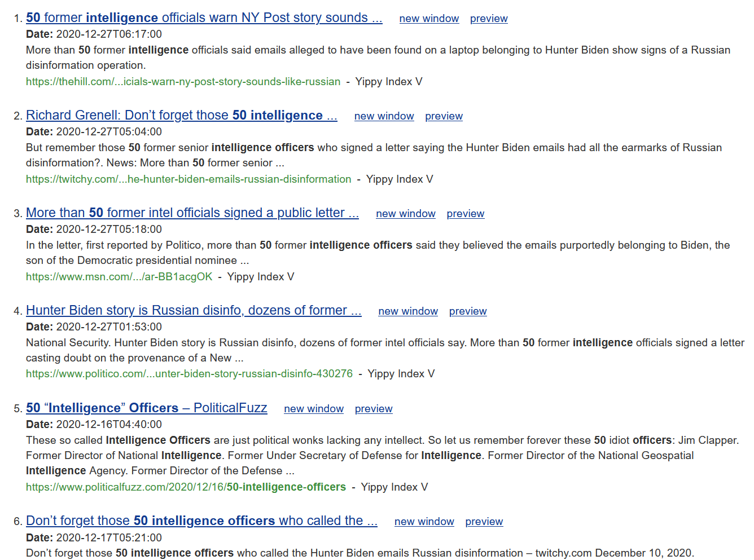754x560 pixels.
Task: Open 'Hunter Biden story is Russian disinfo' result
Action: 194,311
